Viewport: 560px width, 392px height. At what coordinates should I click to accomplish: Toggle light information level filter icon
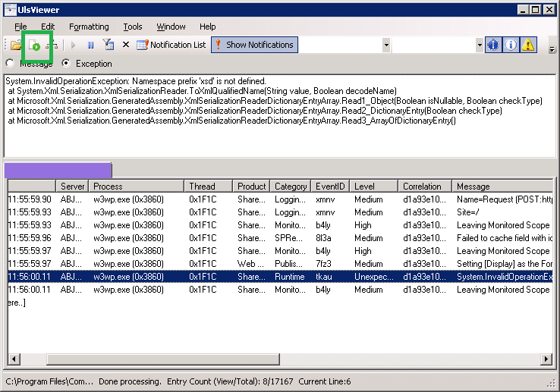pos(511,45)
